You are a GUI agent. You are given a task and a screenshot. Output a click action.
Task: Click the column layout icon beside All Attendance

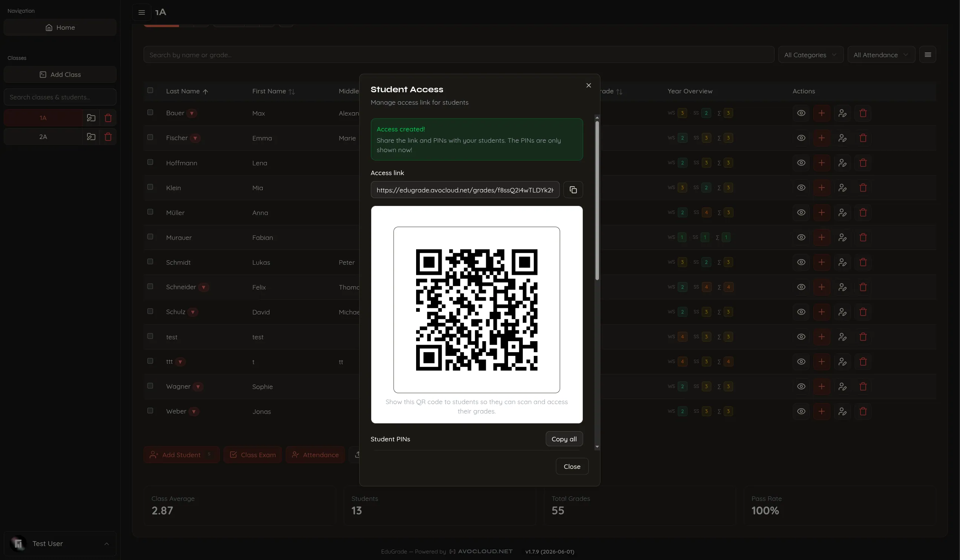pos(928,55)
